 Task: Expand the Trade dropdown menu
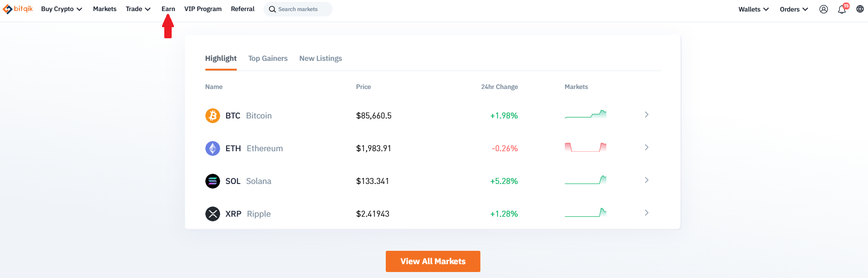[x=138, y=9]
